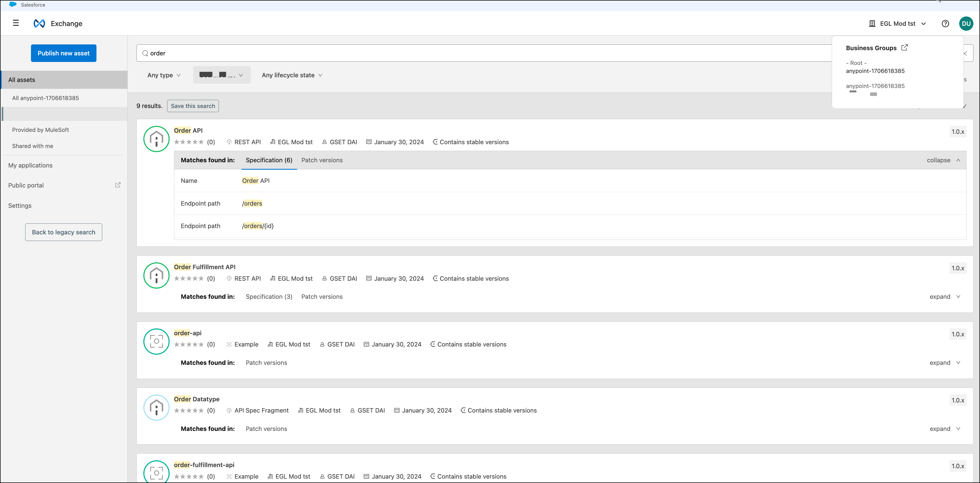Click the search magnifier icon
The width and height of the screenshot is (980, 483).
tap(145, 53)
